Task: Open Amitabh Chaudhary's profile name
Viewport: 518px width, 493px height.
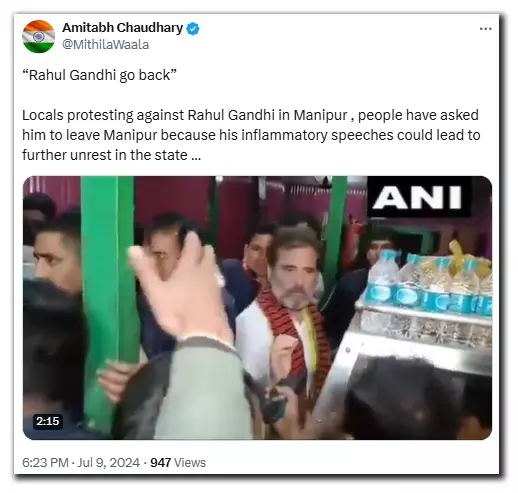Action: [123, 28]
